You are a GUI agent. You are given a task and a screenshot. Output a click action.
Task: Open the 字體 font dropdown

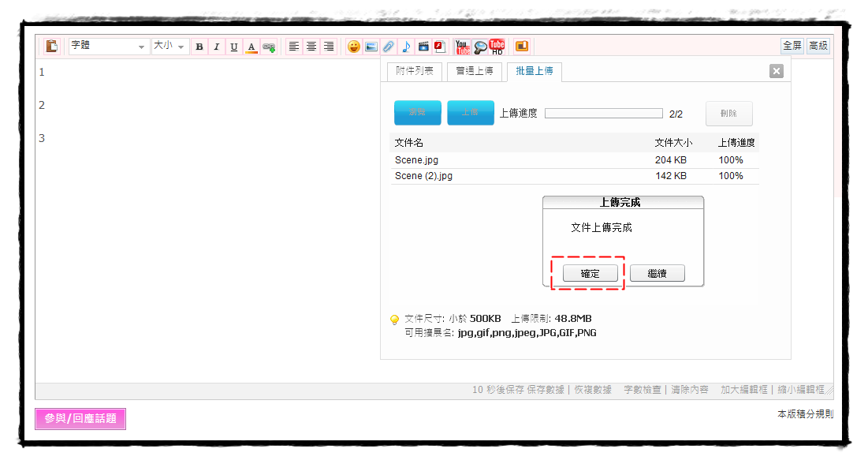tap(109, 47)
